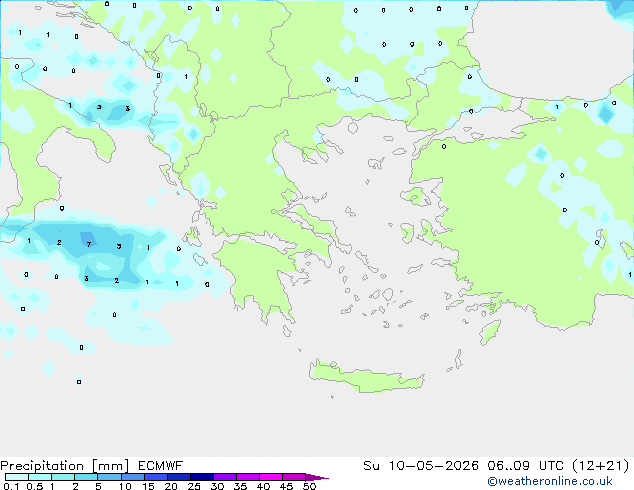634x490 pixels.
Task: Click the legend scale label '20'
Action: click(x=171, y=486)
